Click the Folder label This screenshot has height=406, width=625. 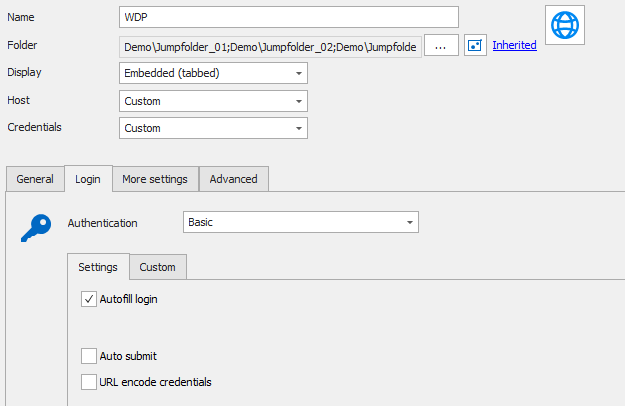coord(22,45)
